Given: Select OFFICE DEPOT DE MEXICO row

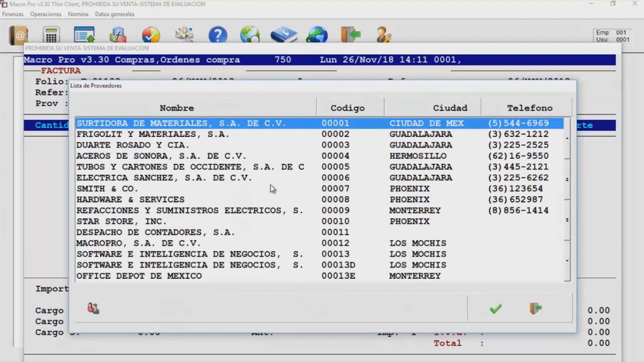Looking at the screenshot, I should [139, 276].
